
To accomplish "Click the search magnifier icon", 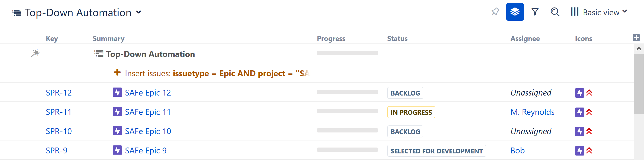I will pos(555,12).
